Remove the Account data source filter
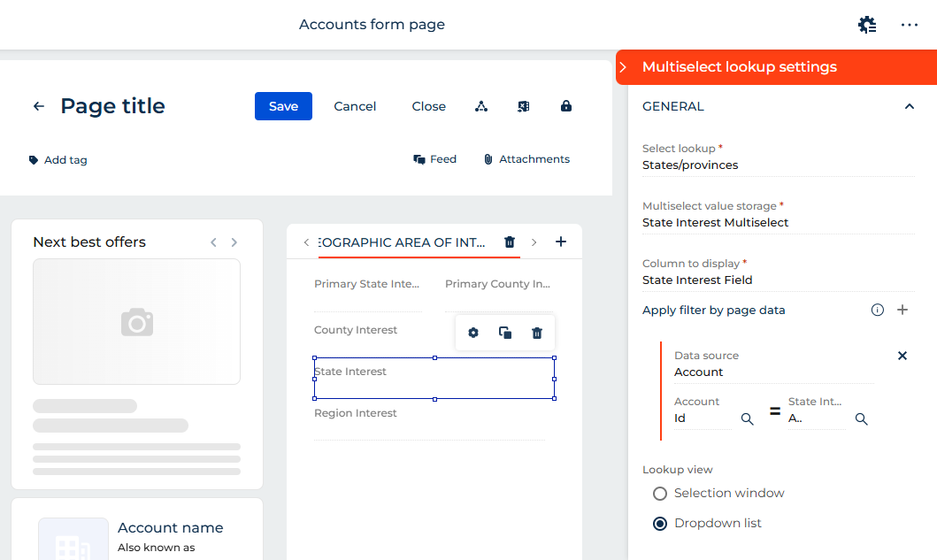This screenshot has height=560, width=937. point(902,355)
